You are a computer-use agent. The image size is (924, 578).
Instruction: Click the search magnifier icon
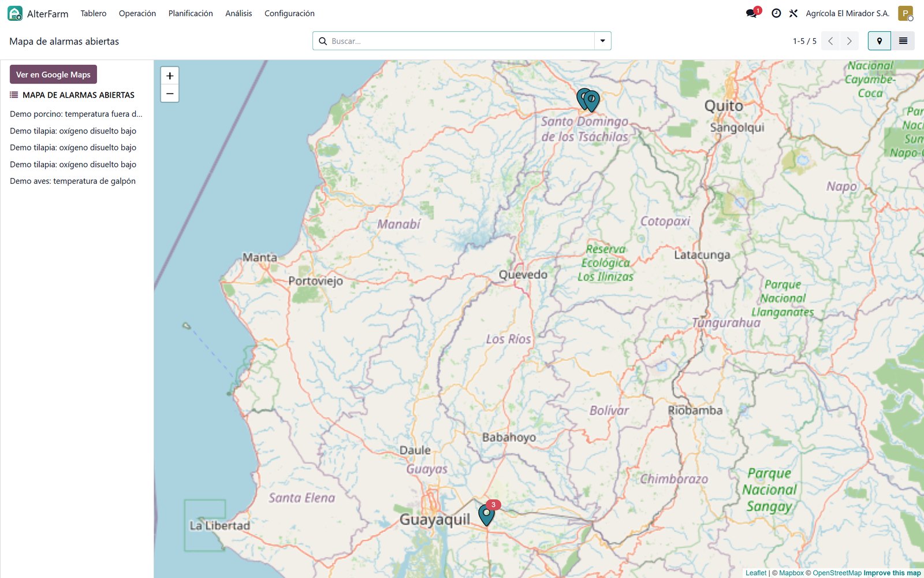click(x=323, y=41)
